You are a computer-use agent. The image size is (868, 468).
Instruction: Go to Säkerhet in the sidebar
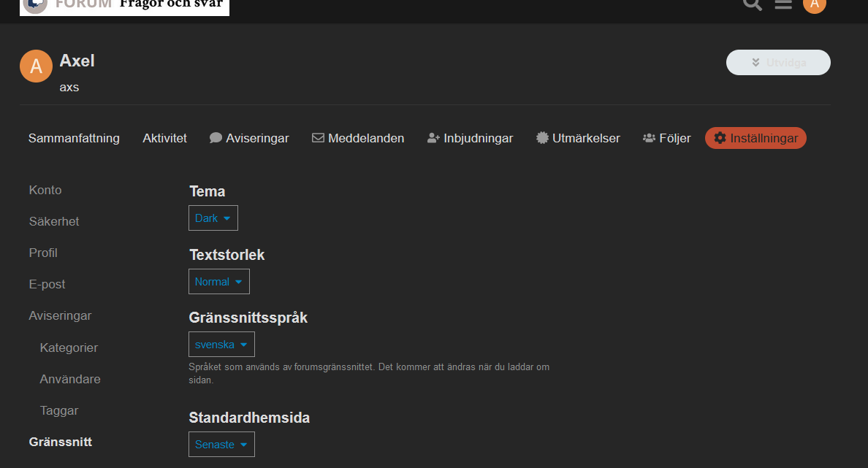point(54,221)
